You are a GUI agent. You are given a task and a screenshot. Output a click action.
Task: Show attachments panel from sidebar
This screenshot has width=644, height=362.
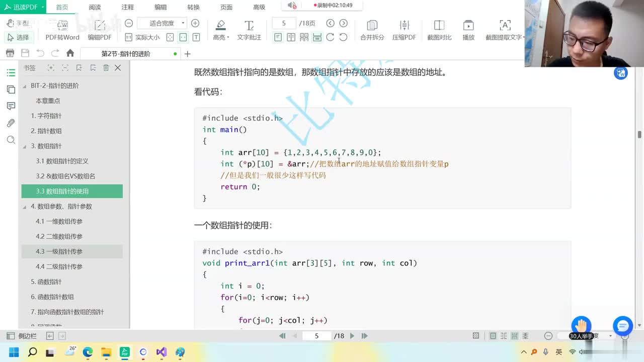pyautogui.click(x=11, y=123)
